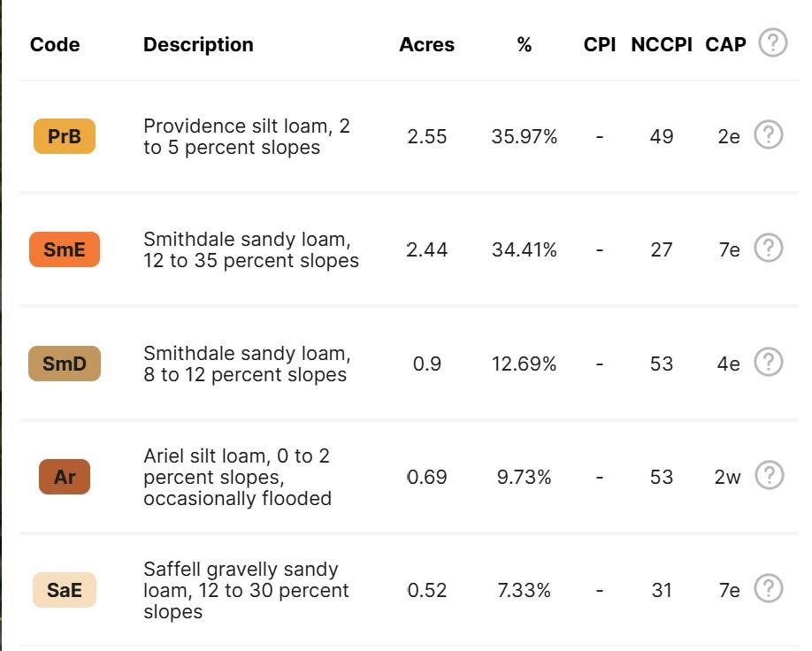Select the Code column header
The width and height of the screenshot is (812, 651).
(55, 44)
